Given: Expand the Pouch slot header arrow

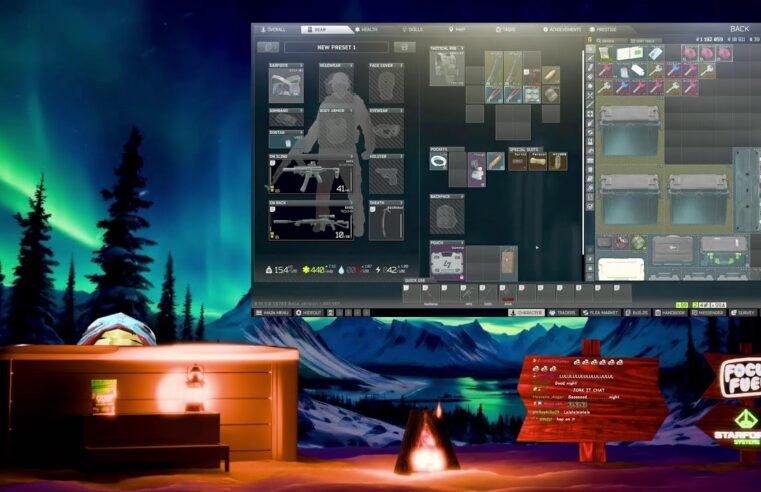Looking at the screenshot, I should coord(462,243).
